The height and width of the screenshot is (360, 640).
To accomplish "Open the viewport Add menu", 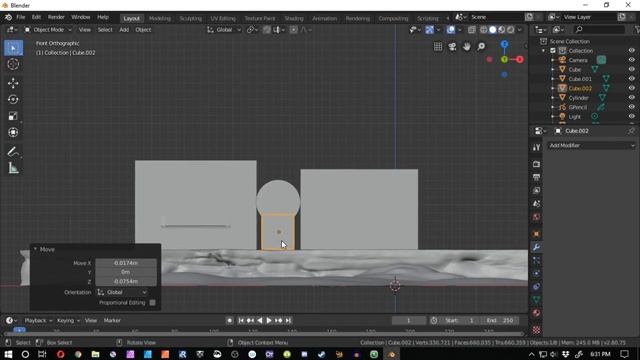I will [124, 30].
